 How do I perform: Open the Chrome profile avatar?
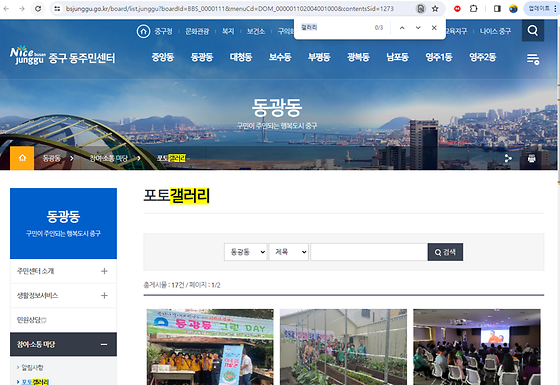coord(513,9)
